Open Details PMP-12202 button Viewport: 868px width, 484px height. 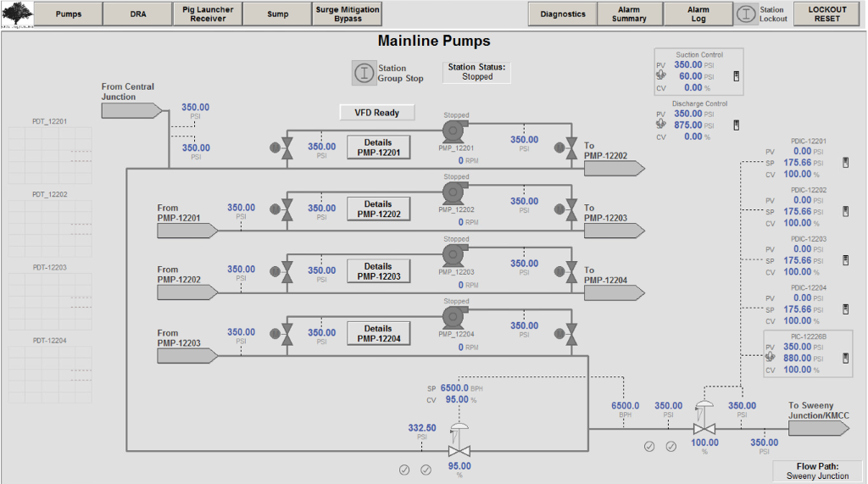tap(377, 209)
